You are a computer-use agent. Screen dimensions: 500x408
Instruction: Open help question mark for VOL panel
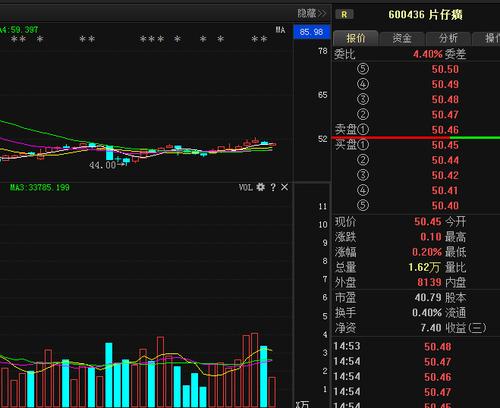tap(273, 187)
